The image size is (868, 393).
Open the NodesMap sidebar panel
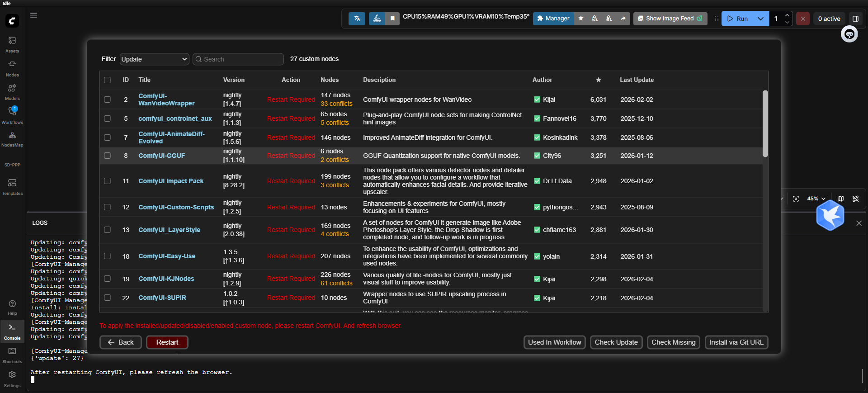[12, 139]
